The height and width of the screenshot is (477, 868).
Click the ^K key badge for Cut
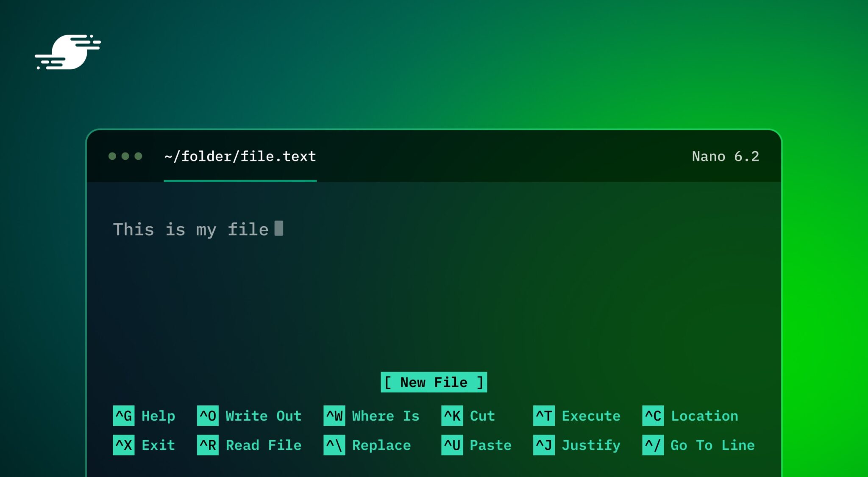[452, 416]
